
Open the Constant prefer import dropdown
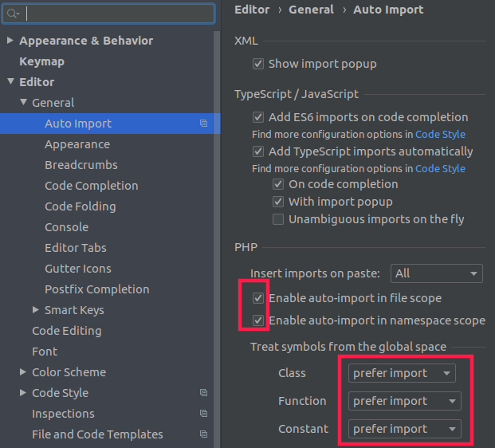click(405, 429)
